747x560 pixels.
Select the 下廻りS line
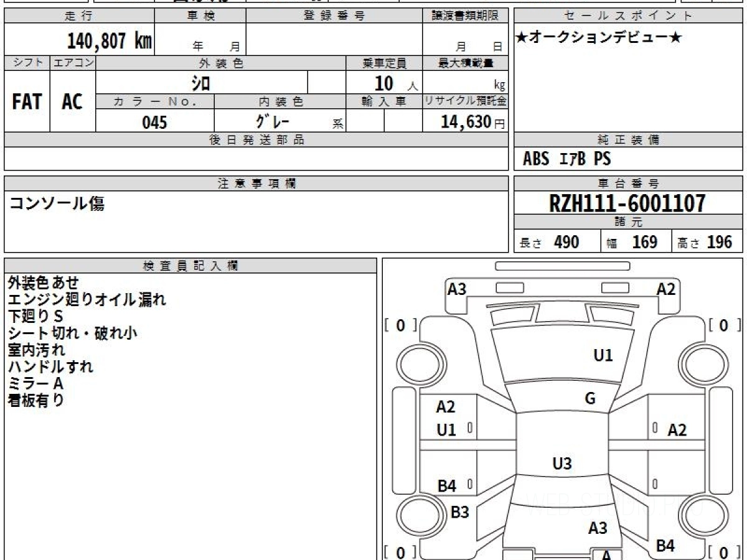[36, 317]
